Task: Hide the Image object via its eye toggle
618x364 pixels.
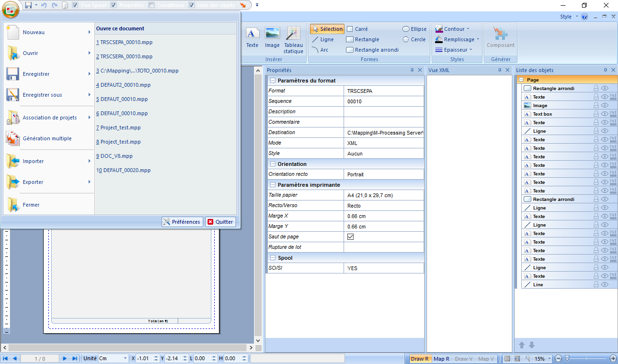Action: (606, 105)
